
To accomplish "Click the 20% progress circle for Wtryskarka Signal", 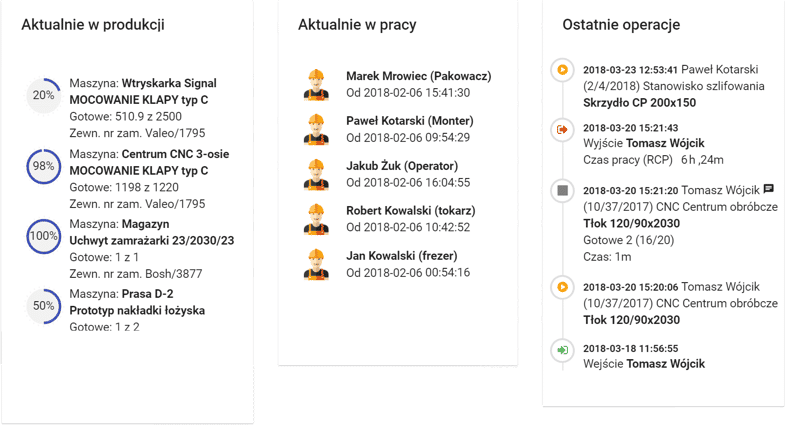I will (44, 95).
